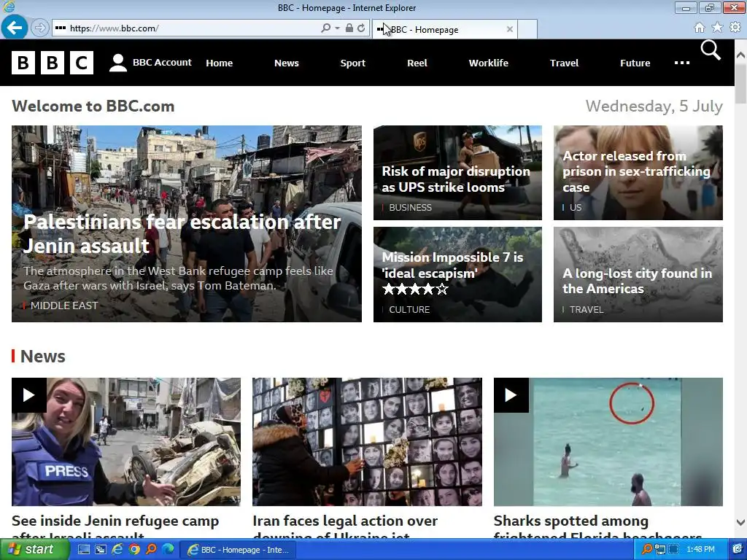Click the MIDDLE EAST category label

click(64, 306)
